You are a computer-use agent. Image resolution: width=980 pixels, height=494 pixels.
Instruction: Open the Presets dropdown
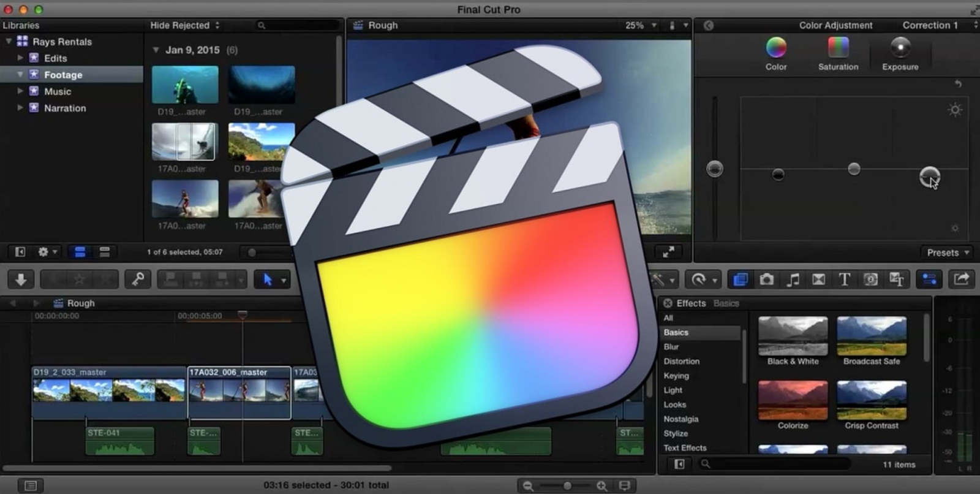click(948, 253)
